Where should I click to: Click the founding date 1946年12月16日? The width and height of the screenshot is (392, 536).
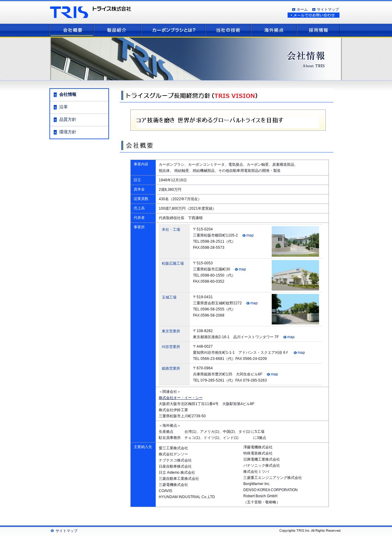(x=173, y=180)
